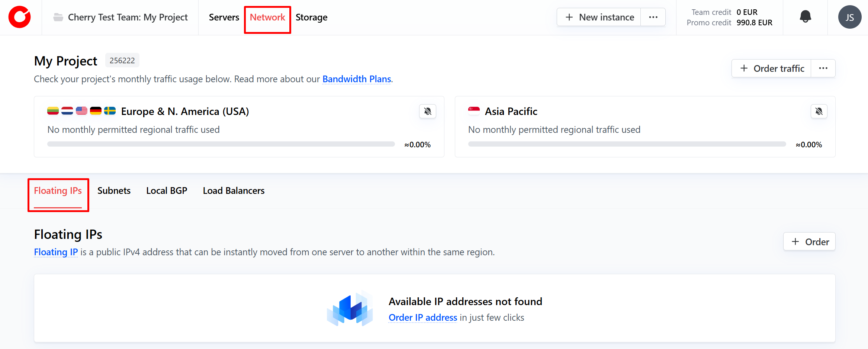Click the Floating IPs empty-state cube illustration
868x349 pixels.
(350, 308)
